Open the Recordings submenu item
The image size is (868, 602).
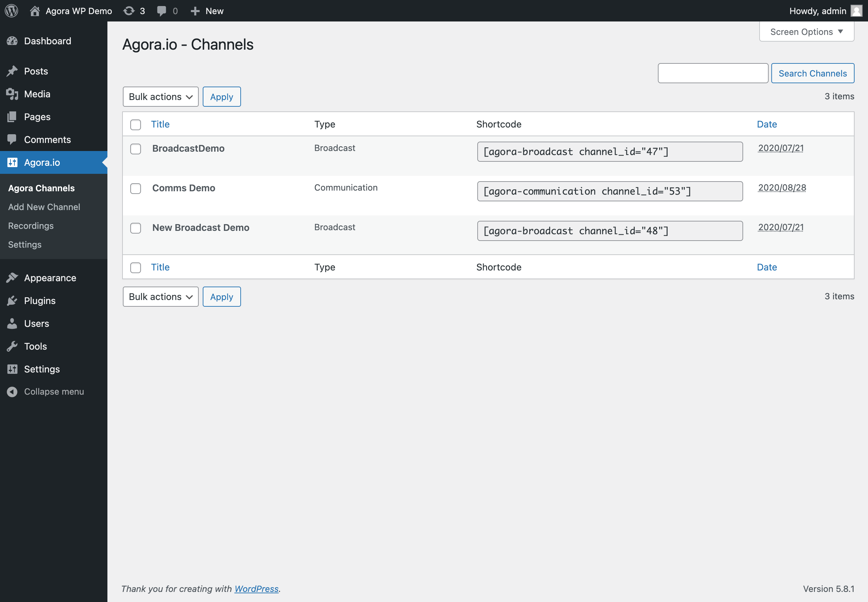click(31, 225)
